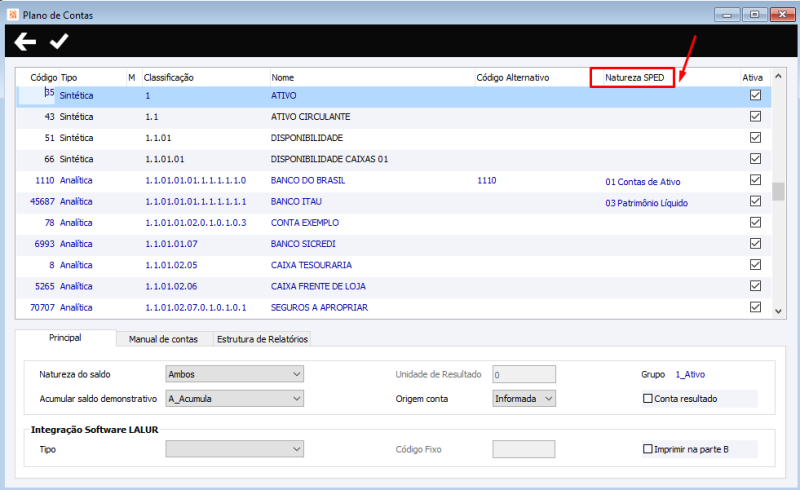This screenshot has height=490, width=800.
Task: Select the BANCO SICREDI account name
Action: click(x=303, y=244)
